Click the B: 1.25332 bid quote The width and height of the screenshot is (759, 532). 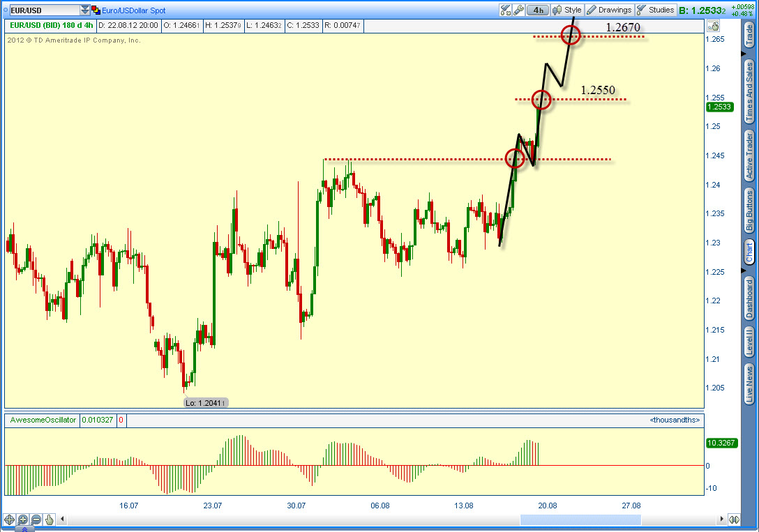pyautogui.click(x=702, y=10)
